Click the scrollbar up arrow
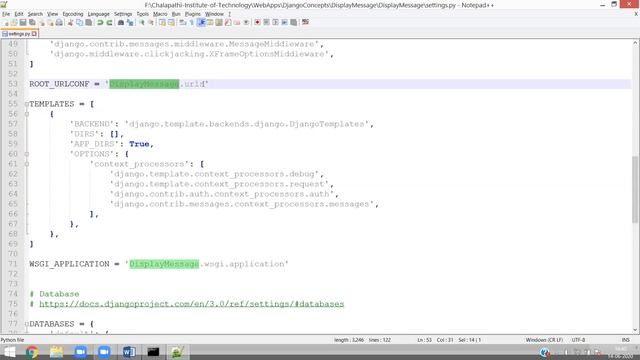 [635, 42]
